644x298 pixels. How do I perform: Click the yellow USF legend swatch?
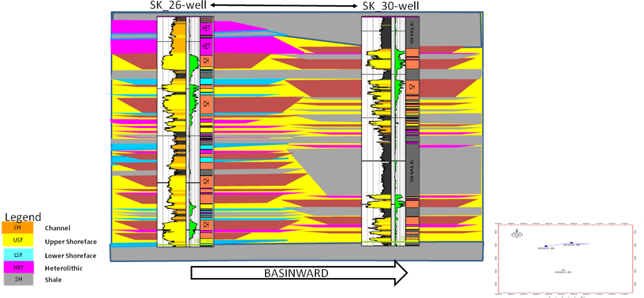(17, 240)
